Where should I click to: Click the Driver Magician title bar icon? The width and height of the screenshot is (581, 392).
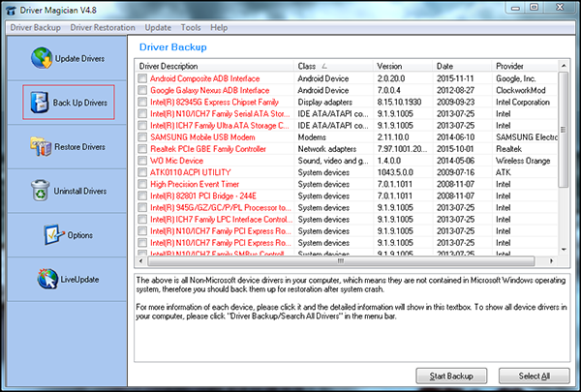[x=11, y=10]
